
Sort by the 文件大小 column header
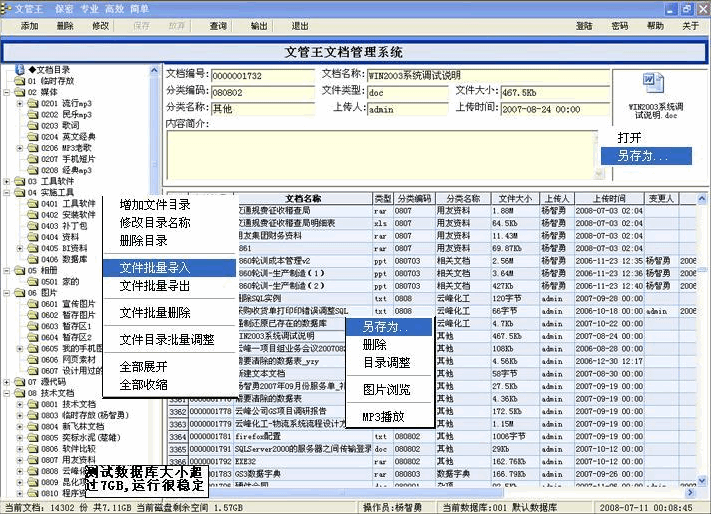point(515,198)
